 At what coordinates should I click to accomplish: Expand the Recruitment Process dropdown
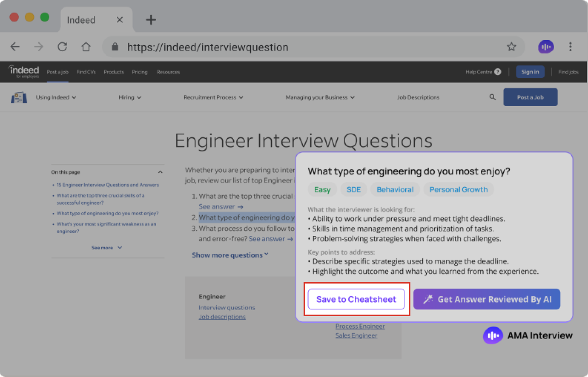coord(213,97)
